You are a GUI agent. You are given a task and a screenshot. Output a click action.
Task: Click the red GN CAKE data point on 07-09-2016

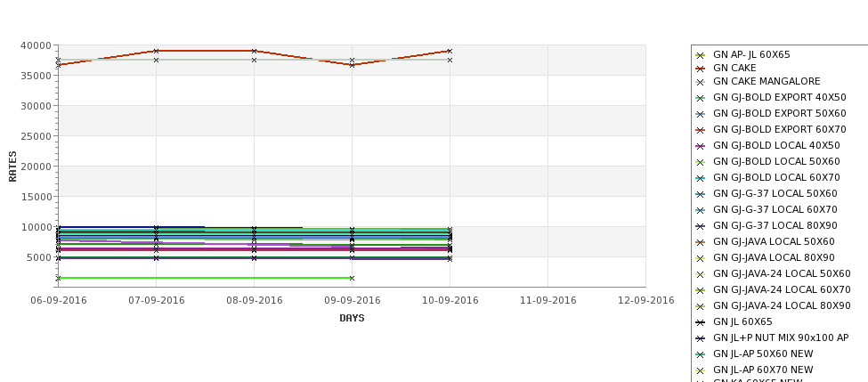coord(156,51)
